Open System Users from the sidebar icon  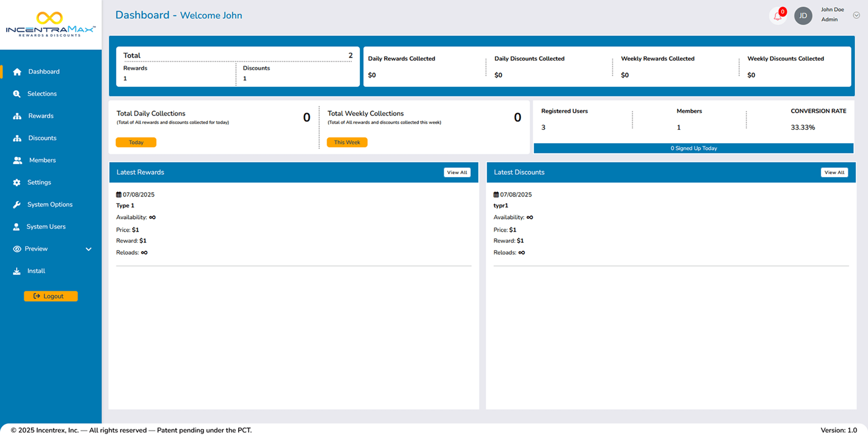(x=17, y=226)
